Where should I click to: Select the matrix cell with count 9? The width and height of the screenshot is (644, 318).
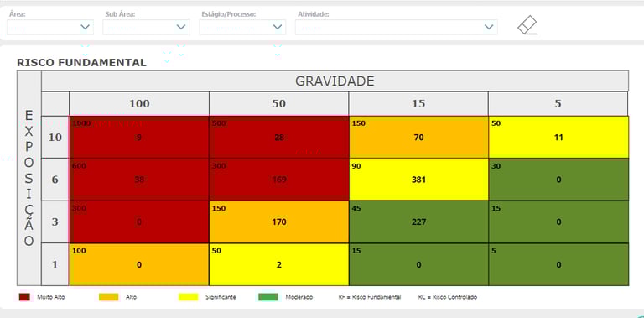click(139, 138)
